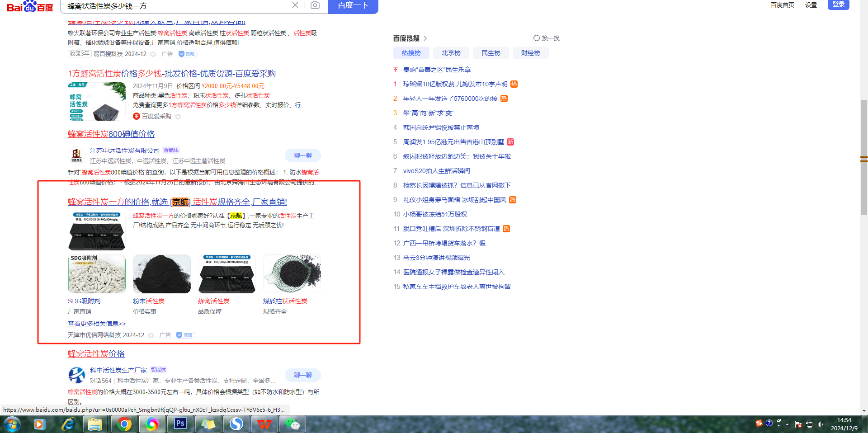Open result 蜂窝活性炭价格

pos(96,353)
